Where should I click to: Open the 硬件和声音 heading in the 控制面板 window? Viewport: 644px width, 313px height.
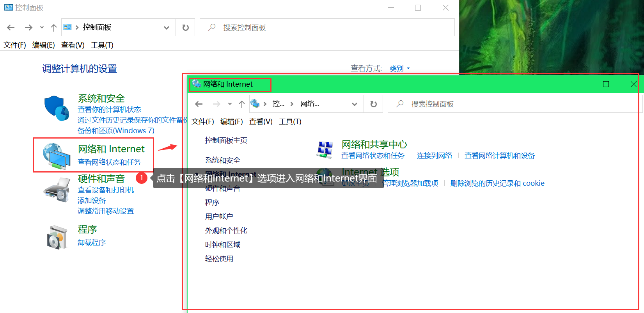(101, 179)
